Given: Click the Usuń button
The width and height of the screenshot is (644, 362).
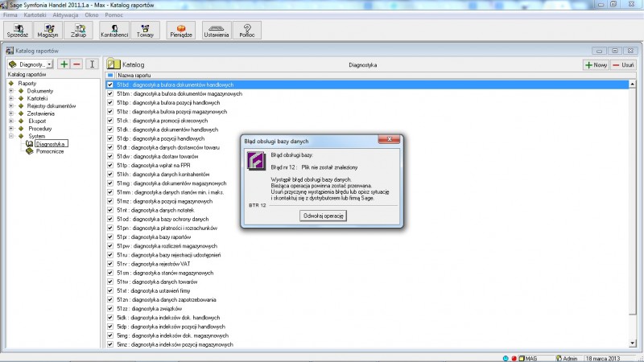Looking at the screenshot, I should pos(623,65).
